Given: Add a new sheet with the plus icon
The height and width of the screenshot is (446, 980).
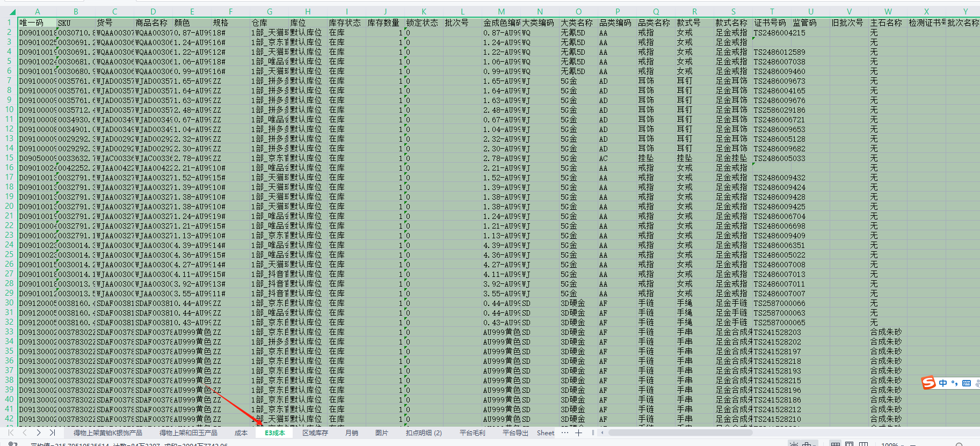Looking at the screenshot, I should coord(578,433).
